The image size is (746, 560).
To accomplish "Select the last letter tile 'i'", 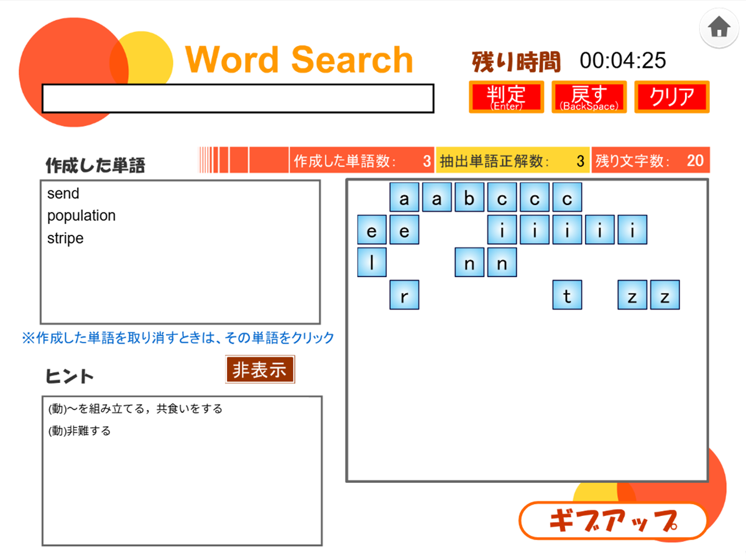I will (632, 229).
